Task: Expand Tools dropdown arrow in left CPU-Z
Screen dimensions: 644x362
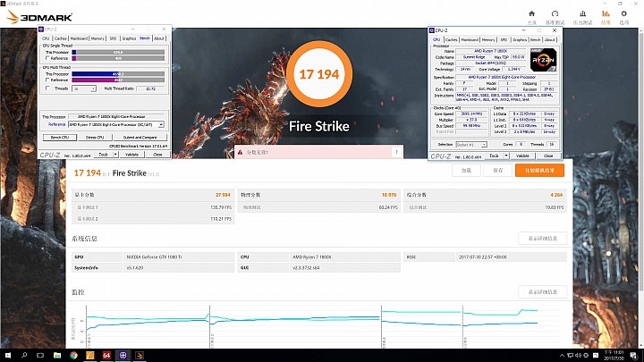Action: point(115,155)
